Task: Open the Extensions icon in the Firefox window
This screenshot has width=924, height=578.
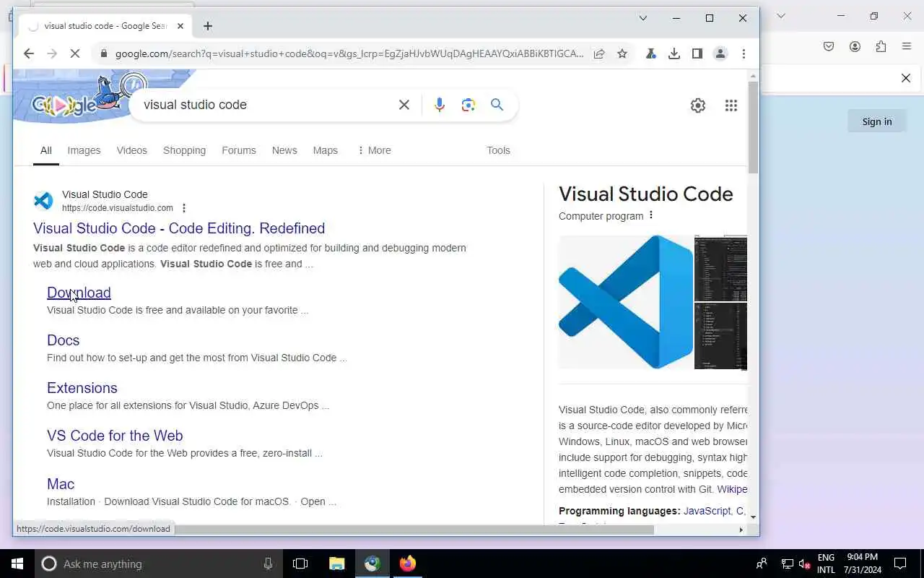Action: (x=881, y=46)
